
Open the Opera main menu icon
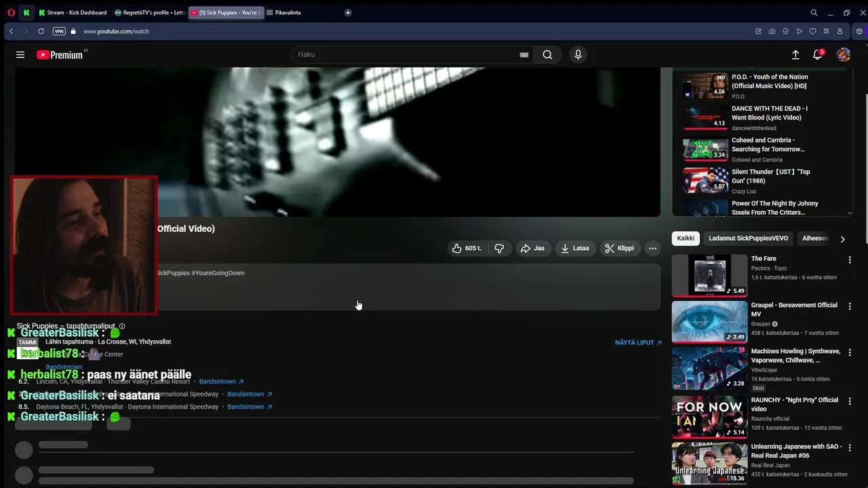(11, 12)
